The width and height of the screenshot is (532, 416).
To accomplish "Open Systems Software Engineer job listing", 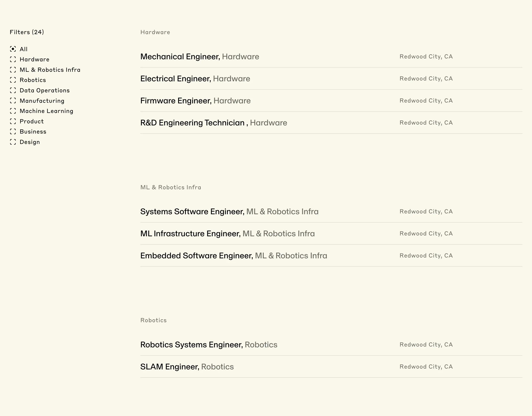I will point(331,211).
